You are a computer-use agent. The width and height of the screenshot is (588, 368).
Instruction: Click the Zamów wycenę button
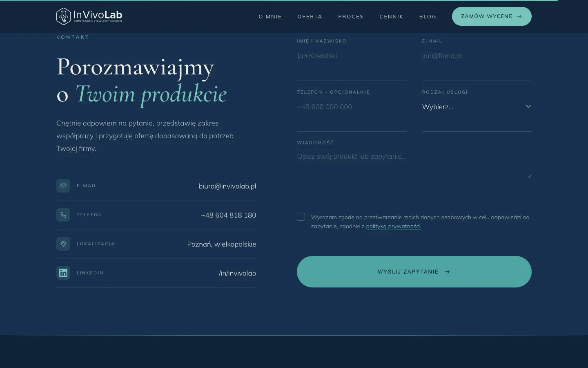pyautogui.click(x=492, y=16)
